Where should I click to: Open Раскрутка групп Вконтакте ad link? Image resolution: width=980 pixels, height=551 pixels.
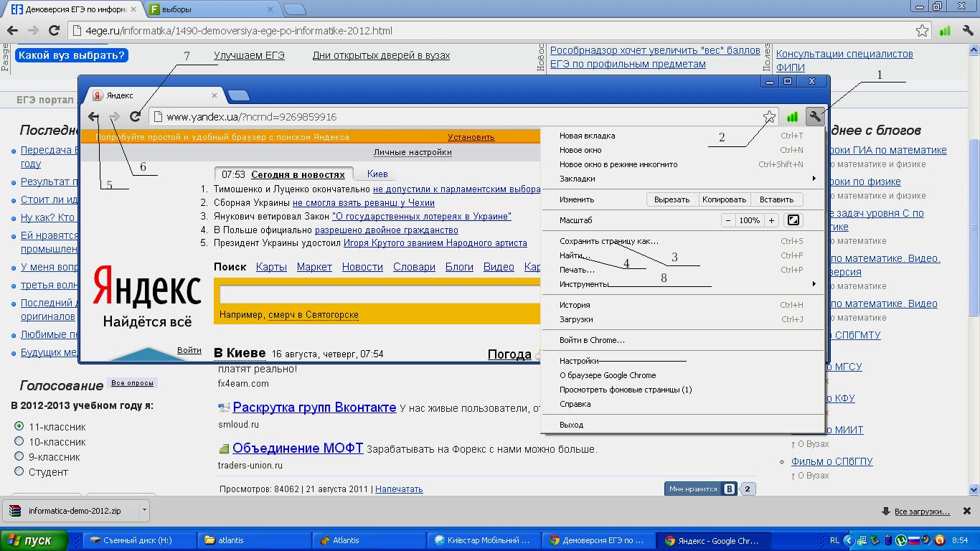[314, 408]
